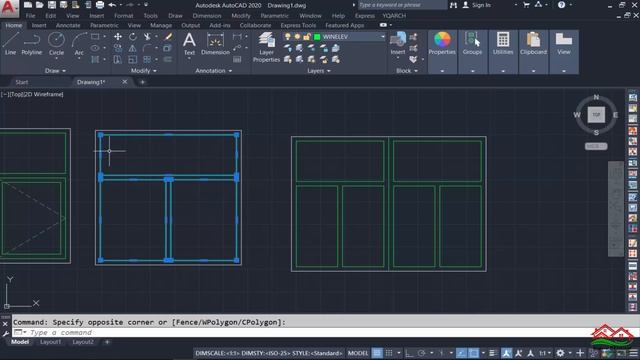Click the Save icon in quick access toolbar
The height and width of the screenshot is (360, 640).
52,5
